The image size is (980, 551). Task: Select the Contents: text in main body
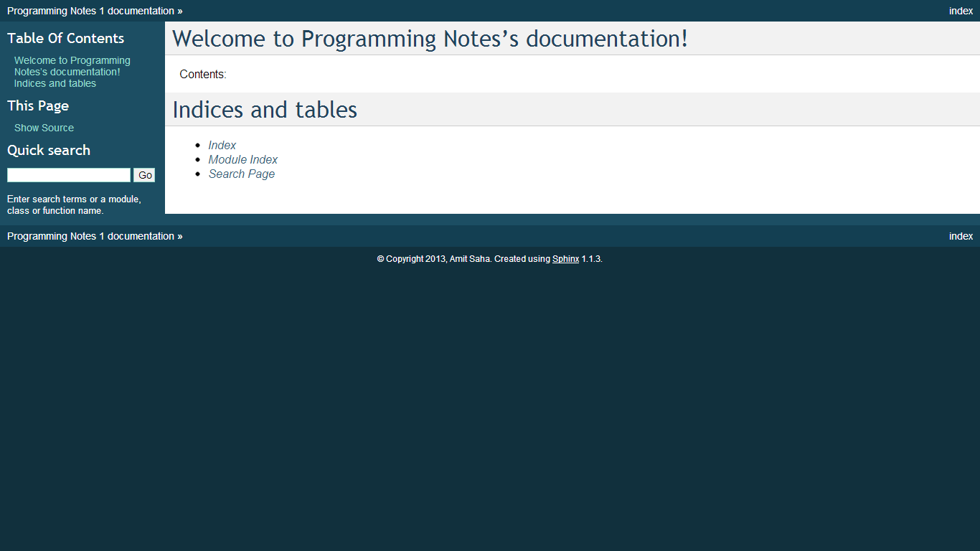203,75
